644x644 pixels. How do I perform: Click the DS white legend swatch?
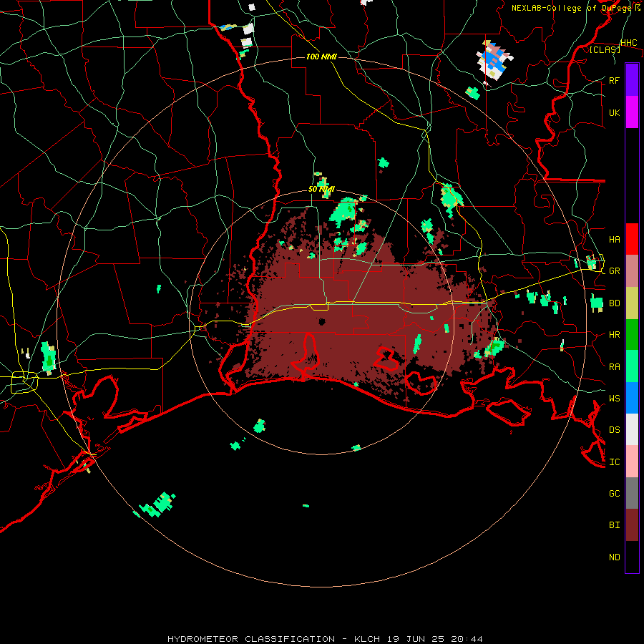click(x=632, y=429)
